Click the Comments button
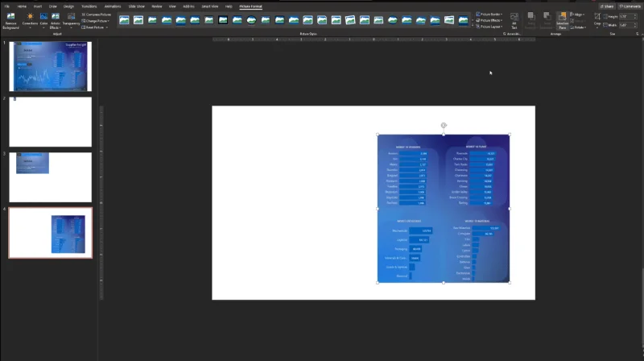Viewport: 644px width, 361px height. click(630, 6)
